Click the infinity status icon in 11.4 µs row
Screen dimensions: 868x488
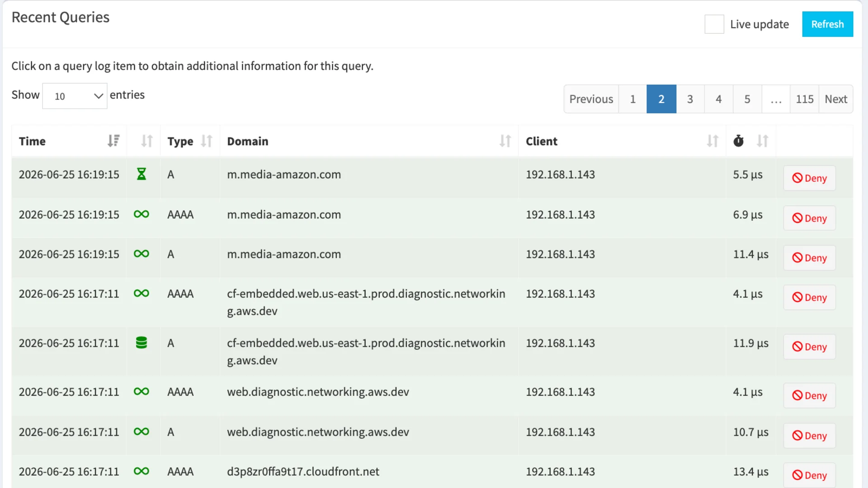(x=142, y=254)
